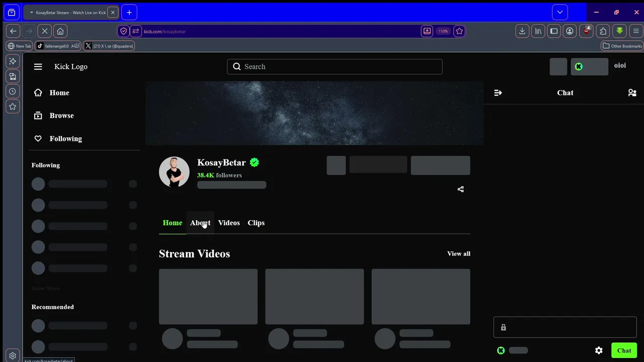The height and width of the screenshot is (362, 644).
Task: Share the KosayBetar channel
Action: [460, 189]
